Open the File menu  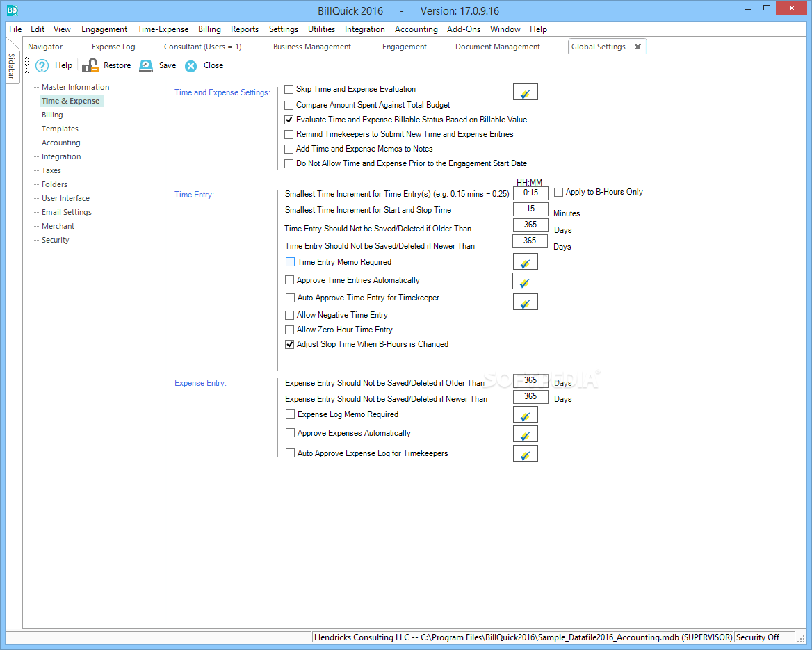point(15,29)
